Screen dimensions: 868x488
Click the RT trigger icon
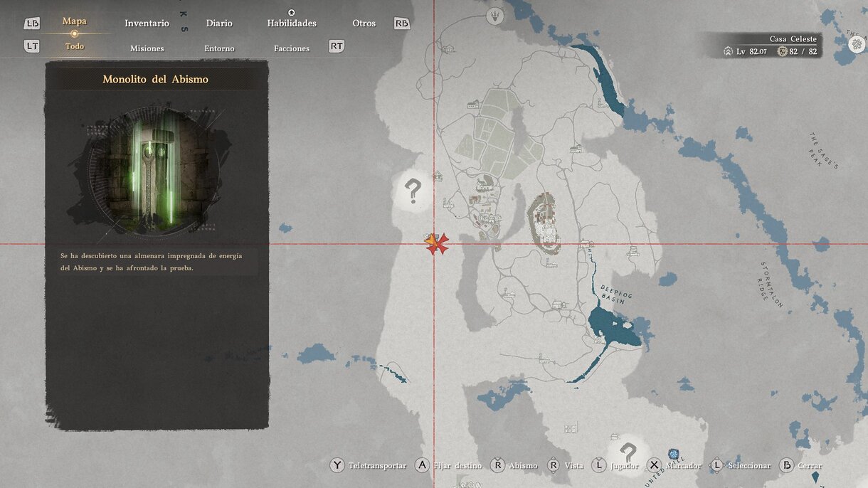click(x=337, y=46)
